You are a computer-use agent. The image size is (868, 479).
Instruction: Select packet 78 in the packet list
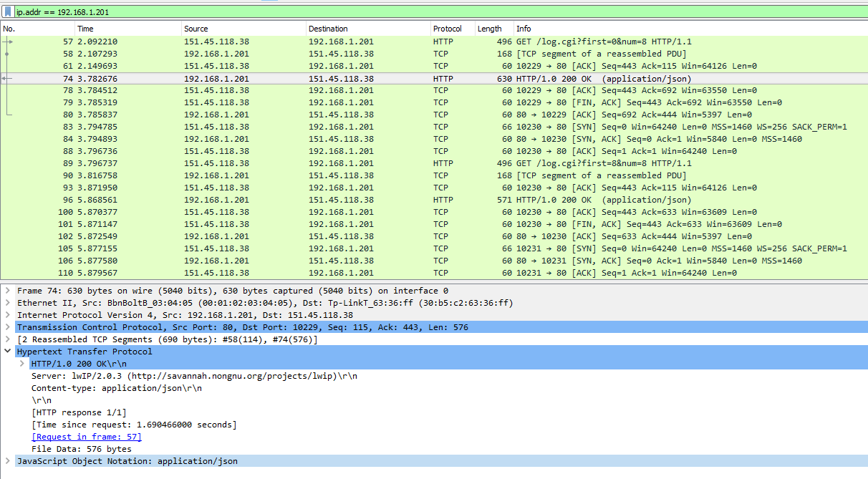(434, 90)
